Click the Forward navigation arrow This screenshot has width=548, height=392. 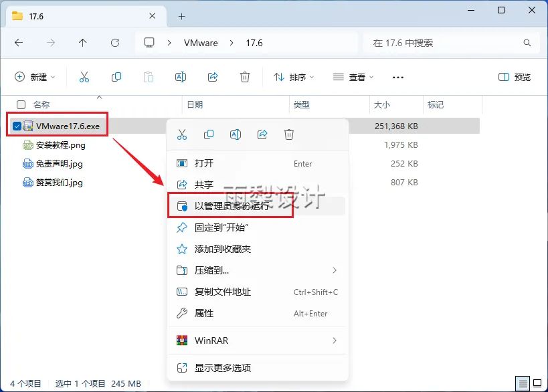point(51,43)
